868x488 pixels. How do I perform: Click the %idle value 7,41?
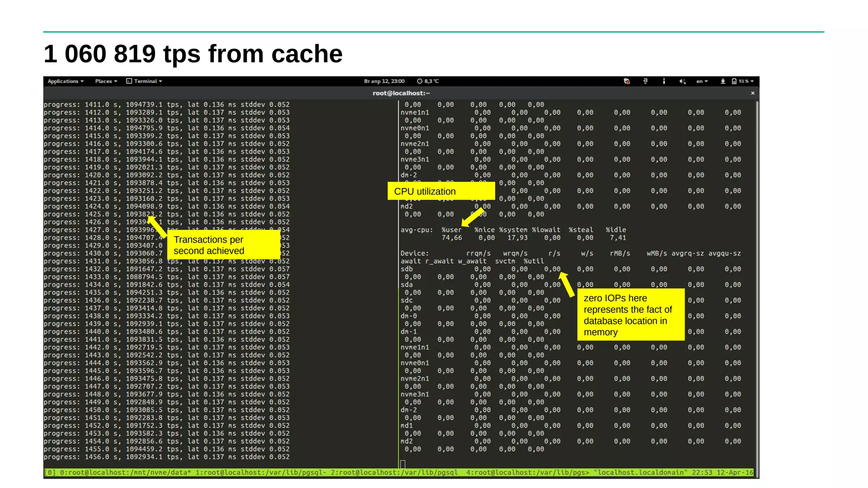(x=618, y=238)
